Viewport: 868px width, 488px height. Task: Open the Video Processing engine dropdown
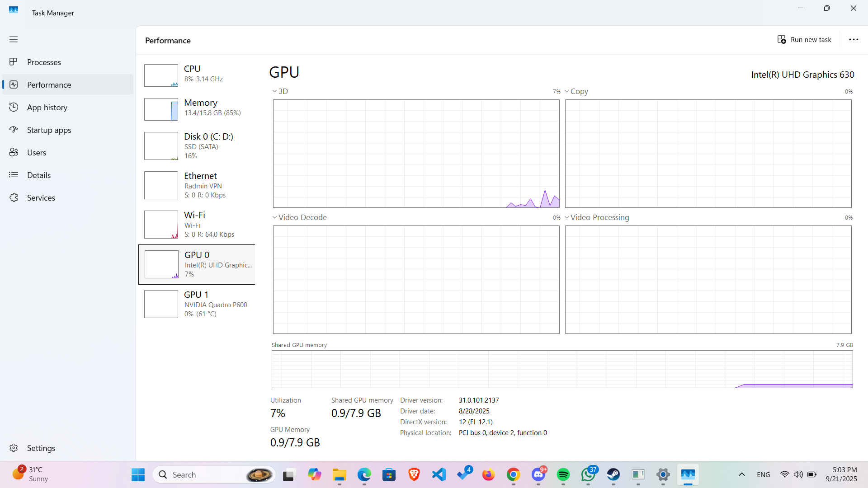[596, 217]
